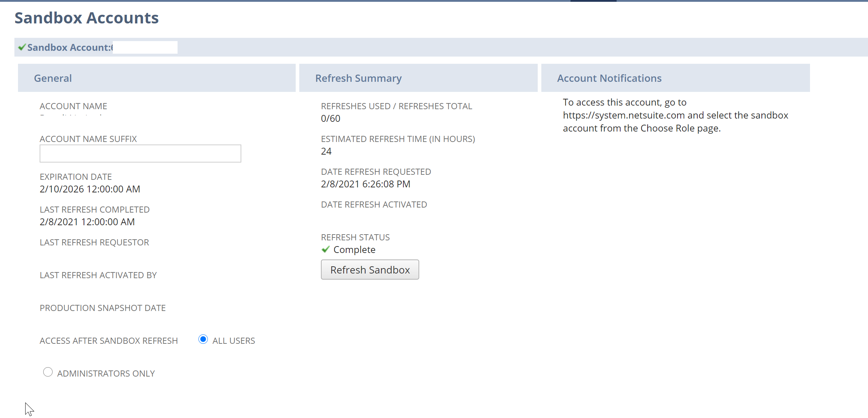This screenshot has height=418, width=868.
Task: Expand the Account Notifications section
Action: pyautogui.click(x=609, y=78)
